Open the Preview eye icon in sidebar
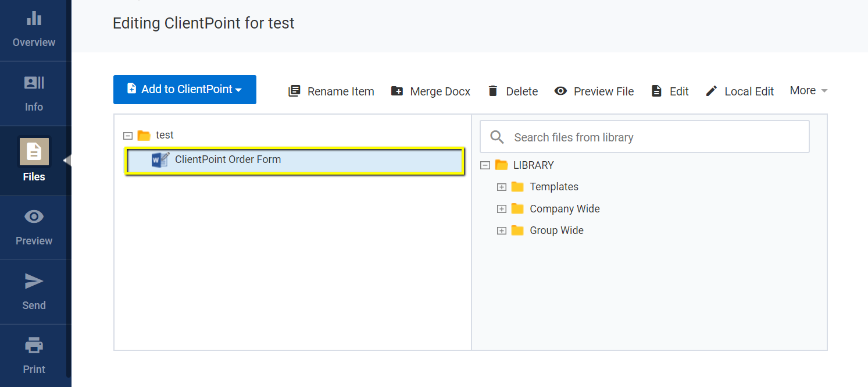The image size is (868, 387). pyautogui.click(x=34, y=217)
